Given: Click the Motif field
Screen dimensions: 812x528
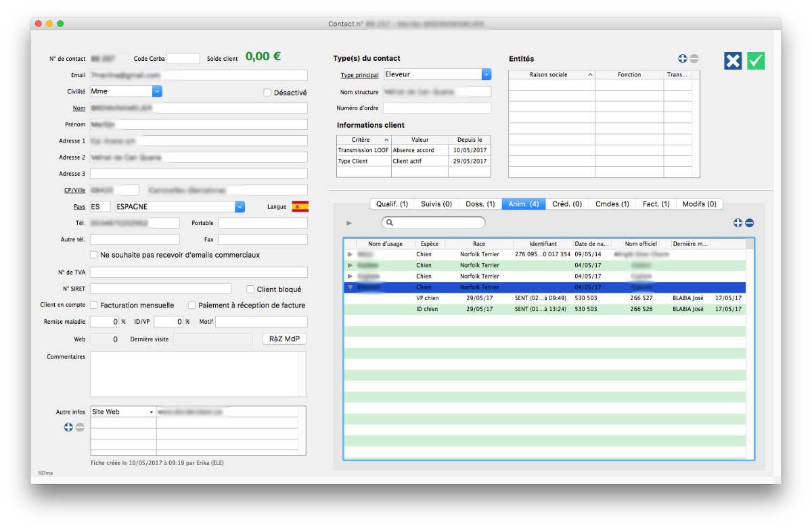Looking at the screenshot, I should click(x=261, y=322).
